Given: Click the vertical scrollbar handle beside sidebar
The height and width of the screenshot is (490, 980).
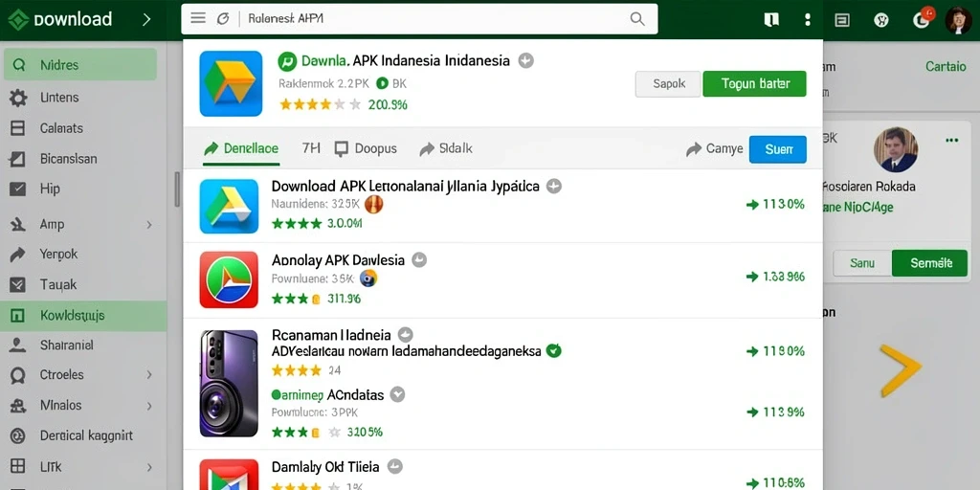Looking at the screenshot, I should coord(177,189).
